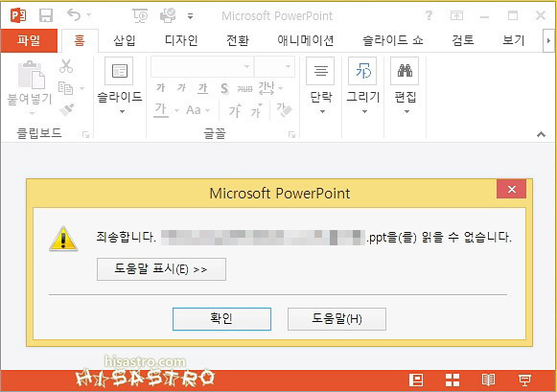Select the 보기 tab
This screenshot has width=557, height=392.
pyautogui.click(x=513, y=40)
